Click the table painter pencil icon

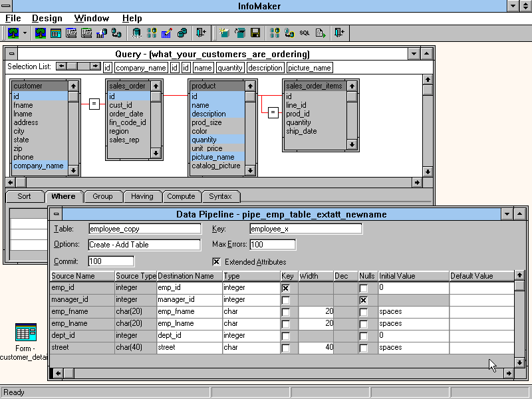click(x=167, y=33)
